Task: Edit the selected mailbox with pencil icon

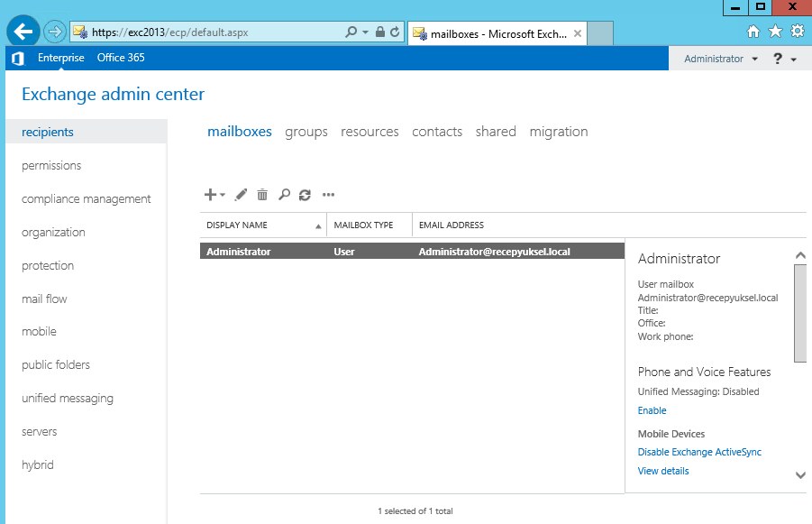Action: point(241,195)
